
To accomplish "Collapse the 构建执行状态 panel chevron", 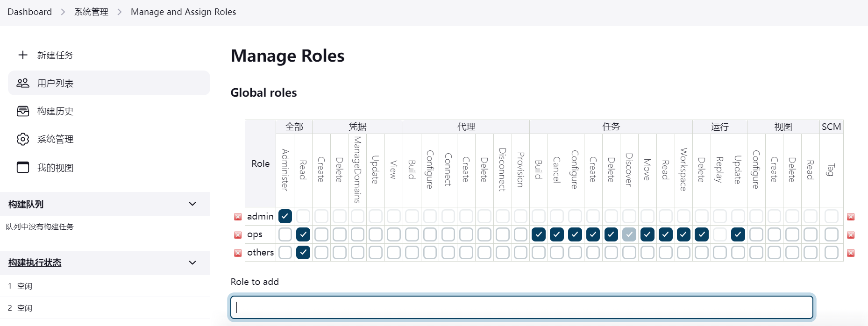I will (x=192, y=263).
